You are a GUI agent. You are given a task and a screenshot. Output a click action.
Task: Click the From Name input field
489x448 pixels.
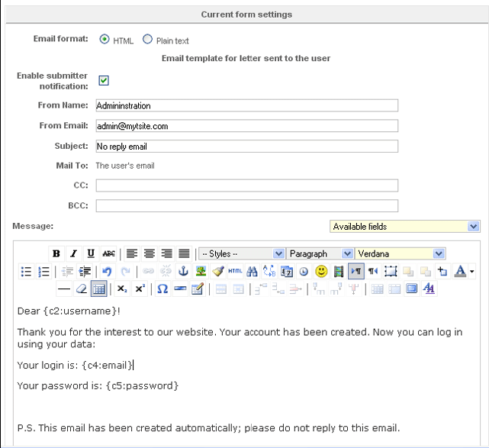click(x=247, y=105)
